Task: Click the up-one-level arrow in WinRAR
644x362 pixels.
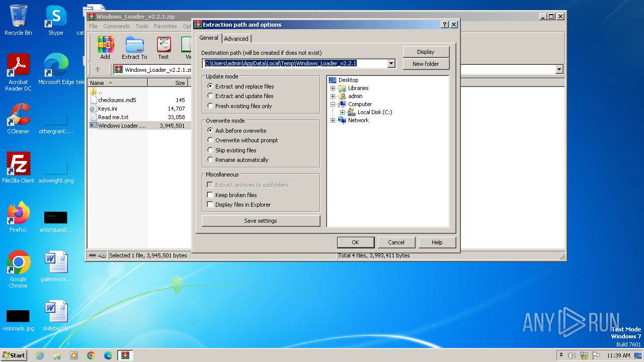Action: (98, 69)
